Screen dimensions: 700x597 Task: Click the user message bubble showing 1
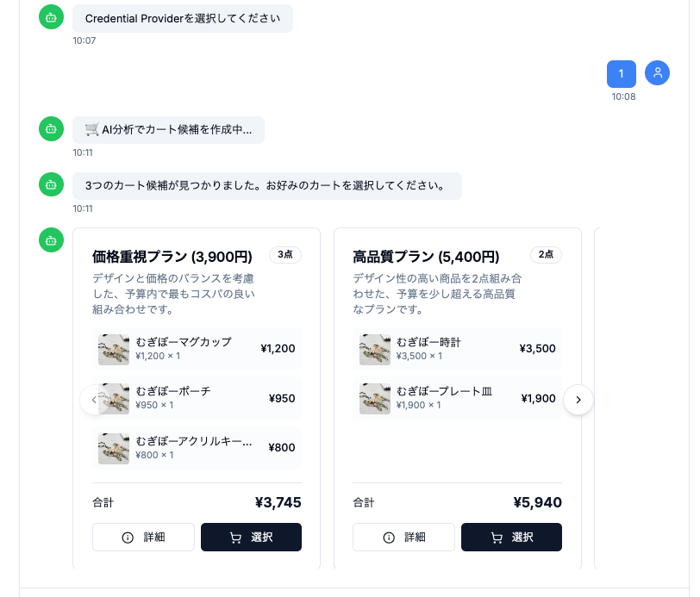pos(622,73)
